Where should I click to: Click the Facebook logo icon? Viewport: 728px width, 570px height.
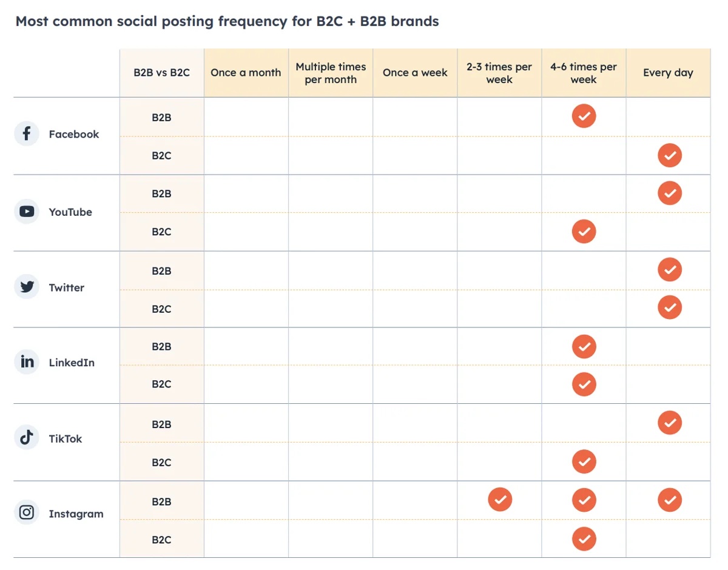click(27, 133)
